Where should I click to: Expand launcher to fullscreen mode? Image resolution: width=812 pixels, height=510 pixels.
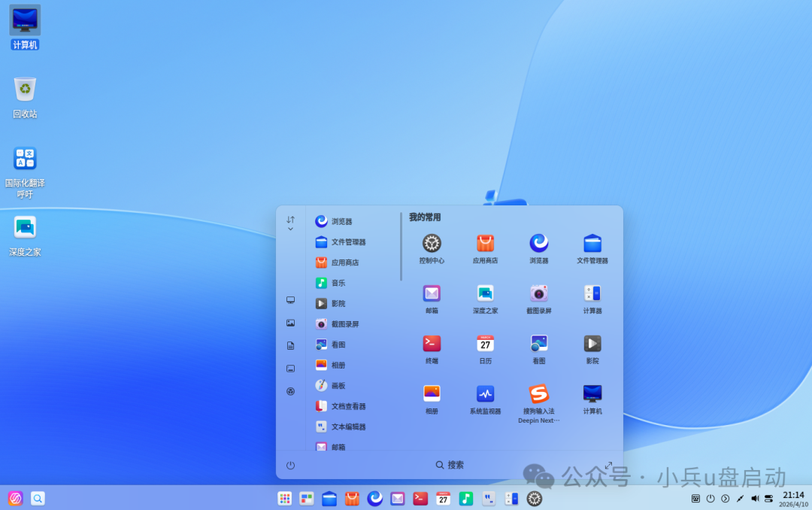608,466
